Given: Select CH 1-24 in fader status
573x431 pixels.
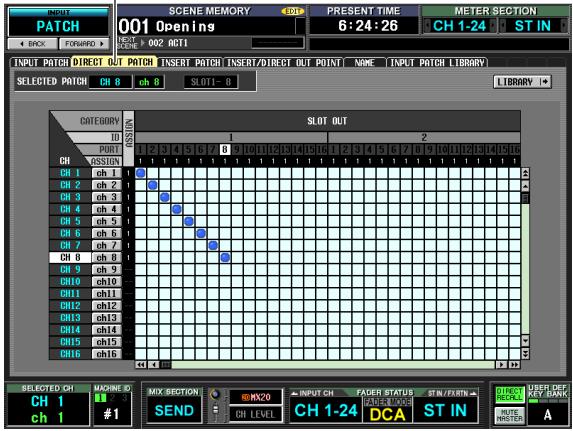Looking at the screenshot, I should [326, 410].
